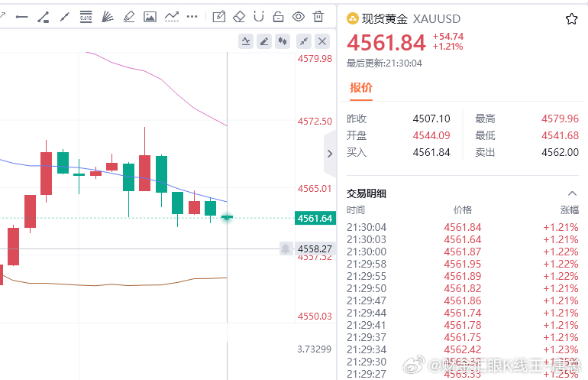Select the trend line drawing tool
This screenshot has height=380, width=588.
click(64, 17)
